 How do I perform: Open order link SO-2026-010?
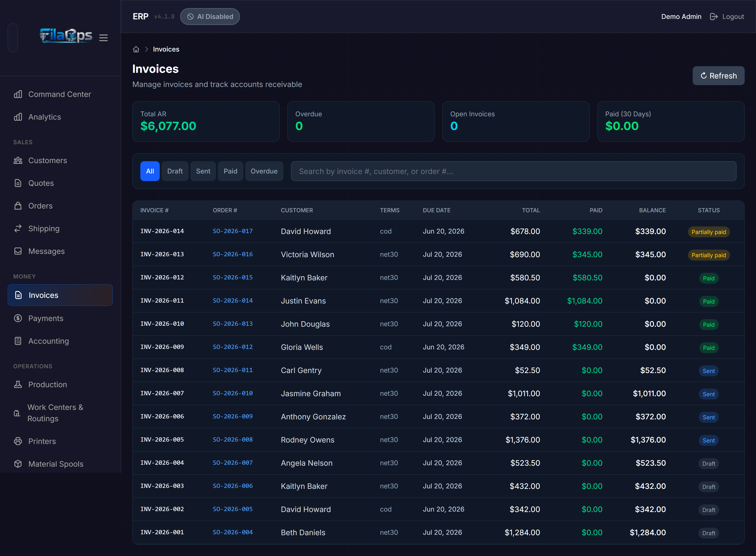pos(232,393)
